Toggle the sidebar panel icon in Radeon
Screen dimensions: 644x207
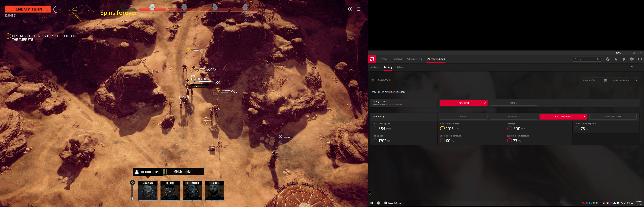coord(640,59)
